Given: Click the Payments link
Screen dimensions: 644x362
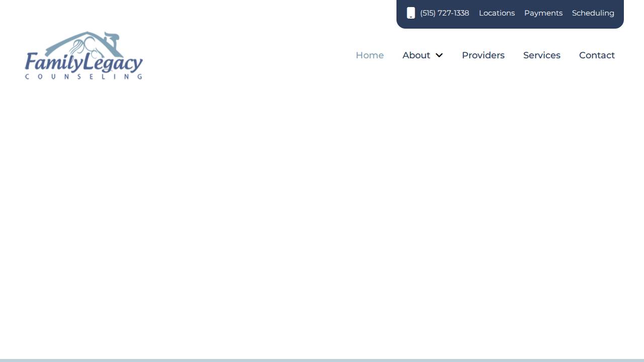Looking at the screenshot, I should [x=543, y=13].
